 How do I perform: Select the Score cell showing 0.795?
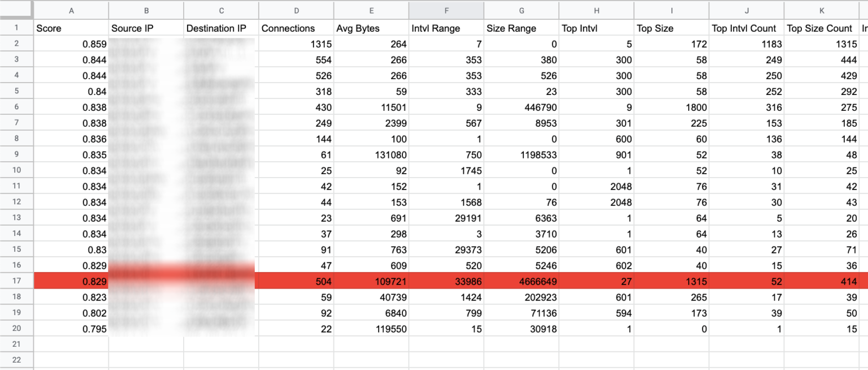coord(71,329)
